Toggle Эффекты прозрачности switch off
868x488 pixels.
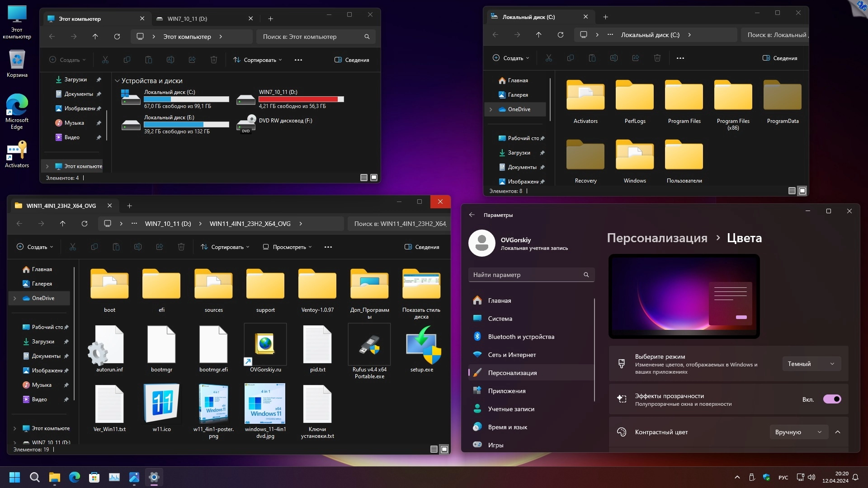point(832,399)
